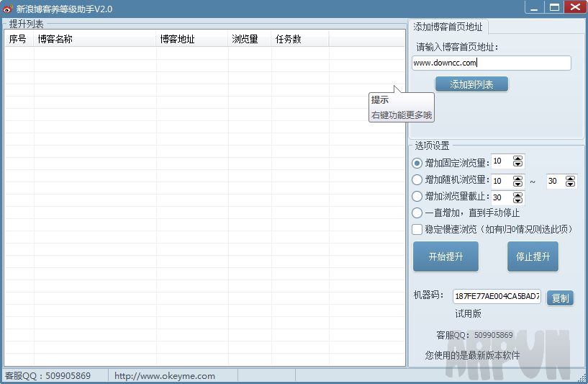This screenshot has height=384, width=588.
Task: Click the blog homepage address input field
Action: pos(491,63)
